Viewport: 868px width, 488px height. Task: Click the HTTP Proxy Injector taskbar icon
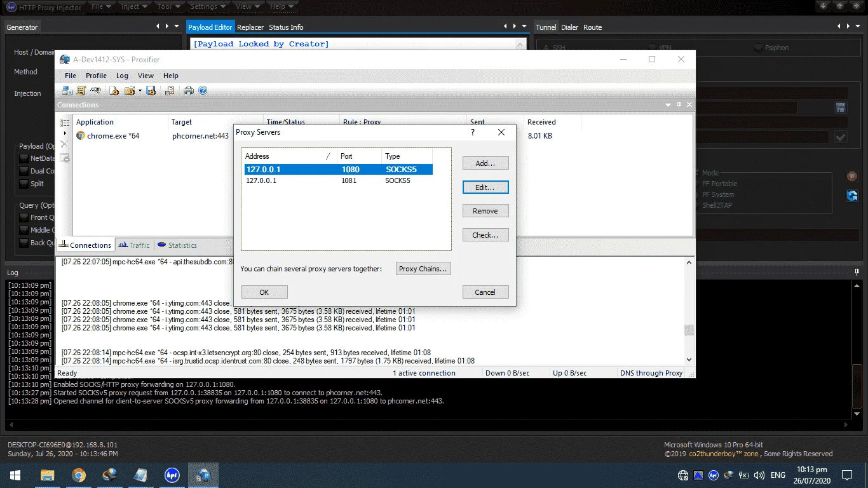click(x=172, y=475)
